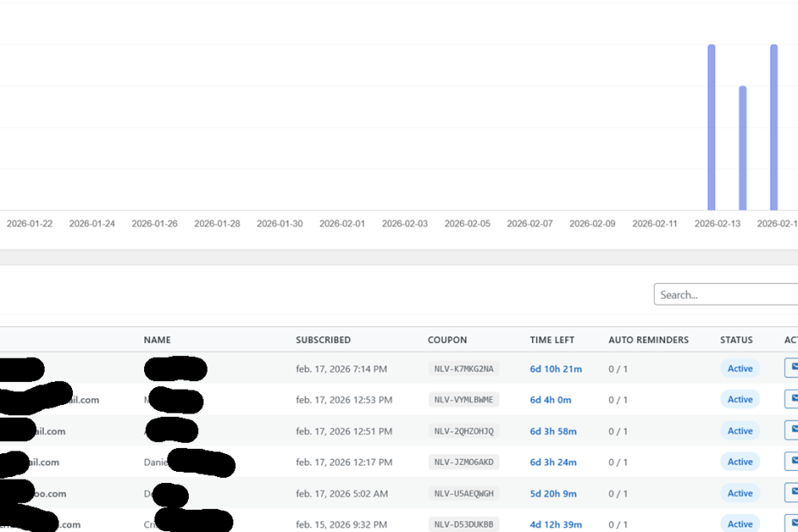
Task: Send email for the NLV-VYMLBWME row
Action: pos(791,399)
